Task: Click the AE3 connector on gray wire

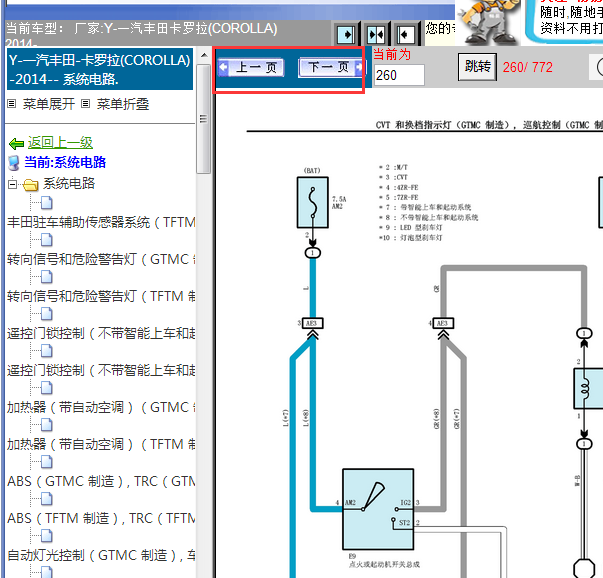Action: 443,323
